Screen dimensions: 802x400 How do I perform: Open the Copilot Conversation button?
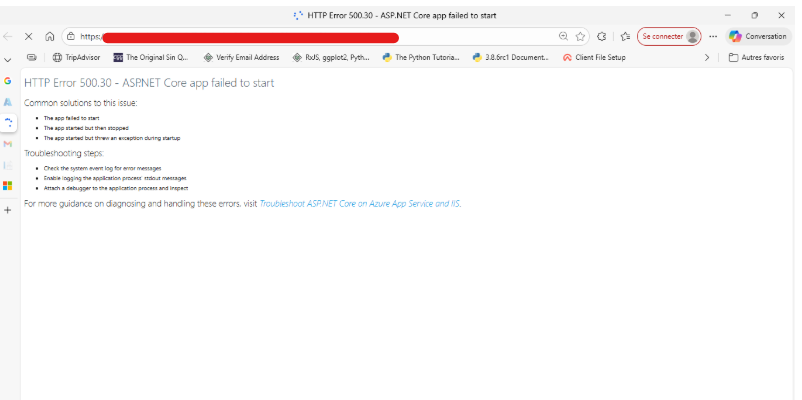point(758,36)
